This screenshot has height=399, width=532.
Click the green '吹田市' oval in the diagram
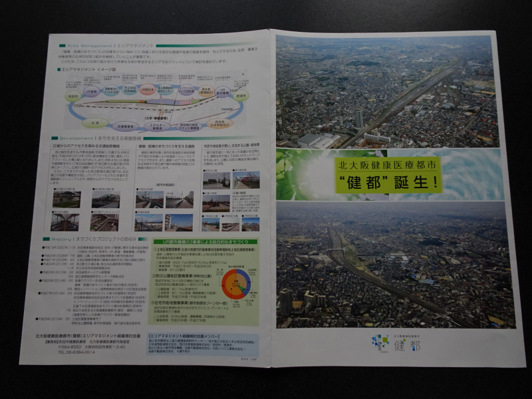coord(73,96)
